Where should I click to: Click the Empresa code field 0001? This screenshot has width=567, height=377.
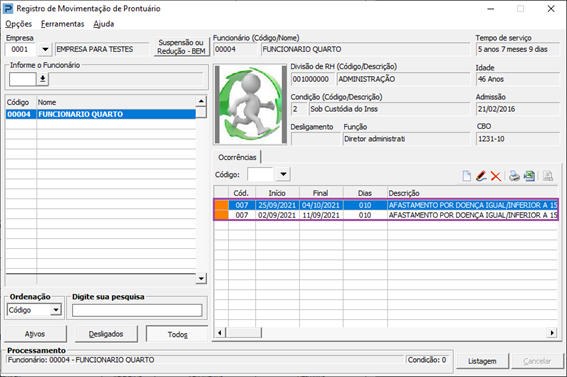coord(21,49)
